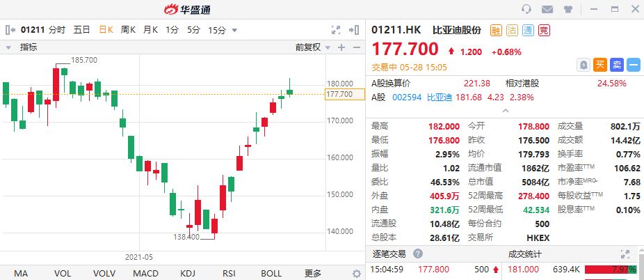The width and height of the screenshot is (644, 280).
Task: Toggle the VOLV indicator
Action: point(104,274)
